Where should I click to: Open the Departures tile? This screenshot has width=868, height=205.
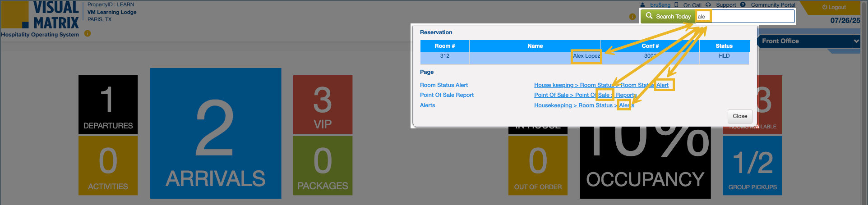click(x=108, y=105)
